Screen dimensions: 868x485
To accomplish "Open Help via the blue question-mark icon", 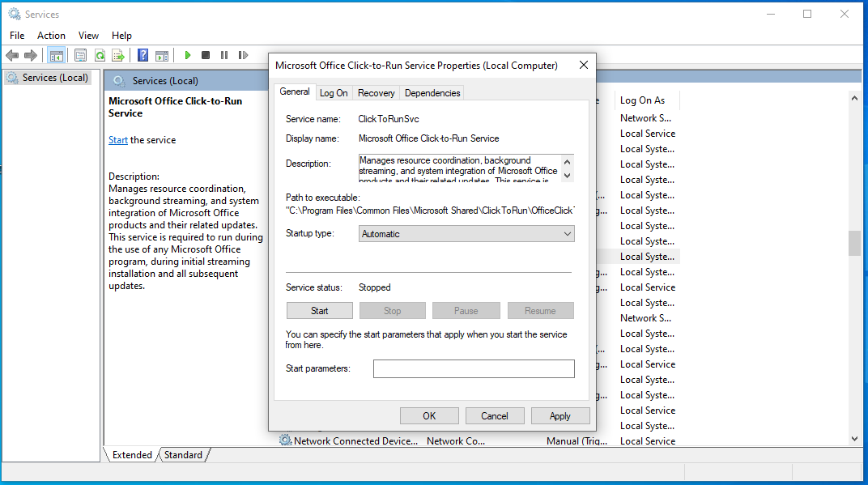I will tap(143, 55).
